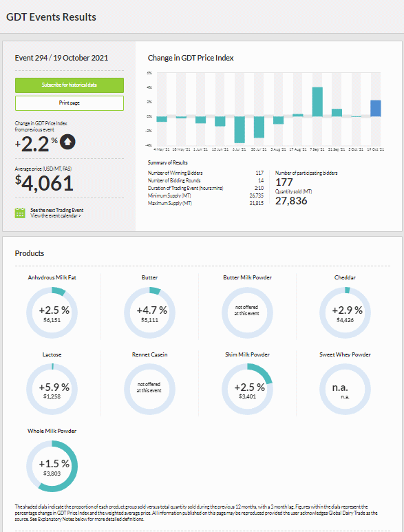Click the Sweet Whey Powder dial
Viewport: 404px width, 532px height.
point(345,389)
